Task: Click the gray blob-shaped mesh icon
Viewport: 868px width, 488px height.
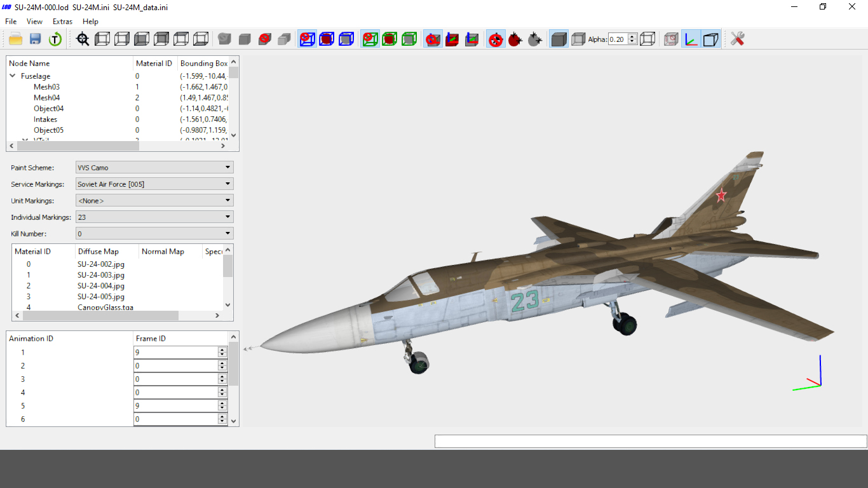Action: (224, 39)
